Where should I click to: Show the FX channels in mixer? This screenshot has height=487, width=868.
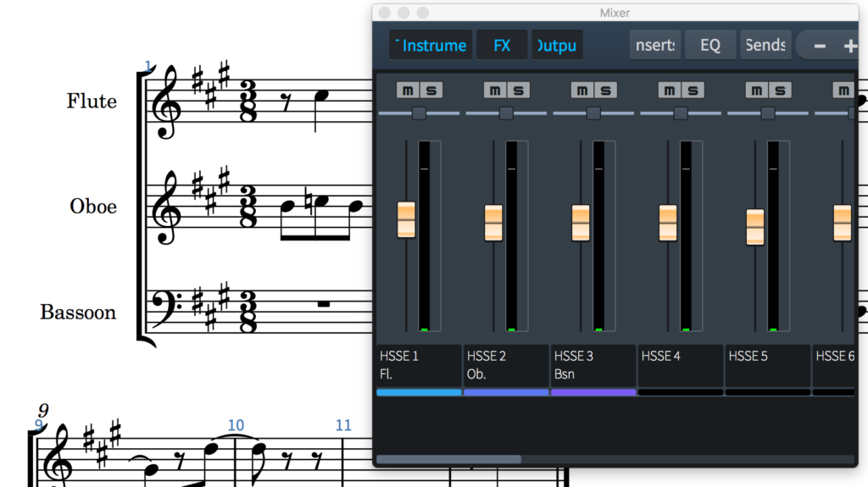coord(502,46)
